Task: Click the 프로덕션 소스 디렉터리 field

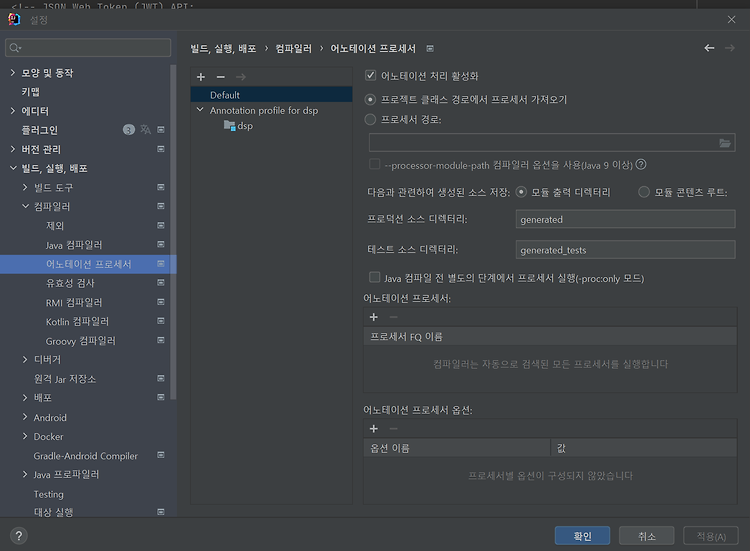Action: (625, 219)
